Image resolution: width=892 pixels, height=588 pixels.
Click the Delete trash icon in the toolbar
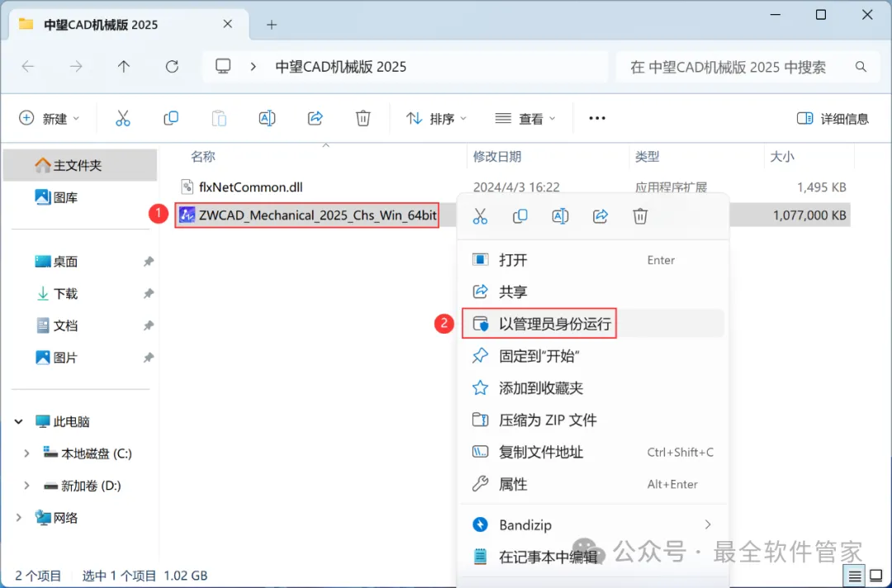363,118
